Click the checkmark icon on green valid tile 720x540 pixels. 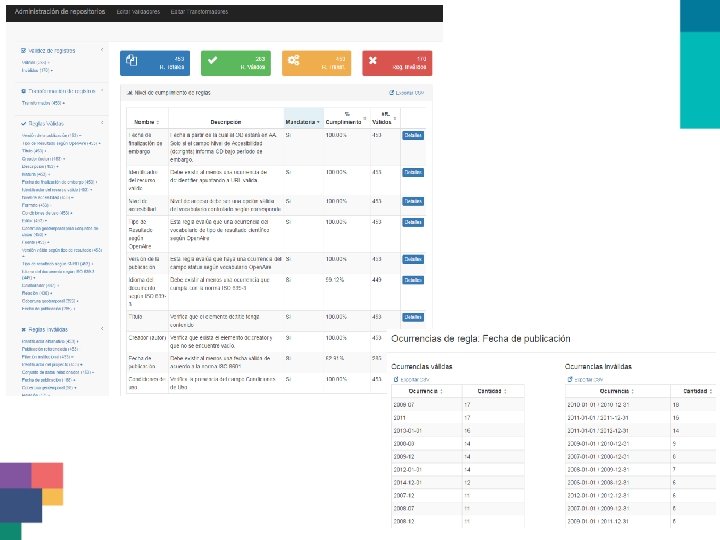point(213,60)
